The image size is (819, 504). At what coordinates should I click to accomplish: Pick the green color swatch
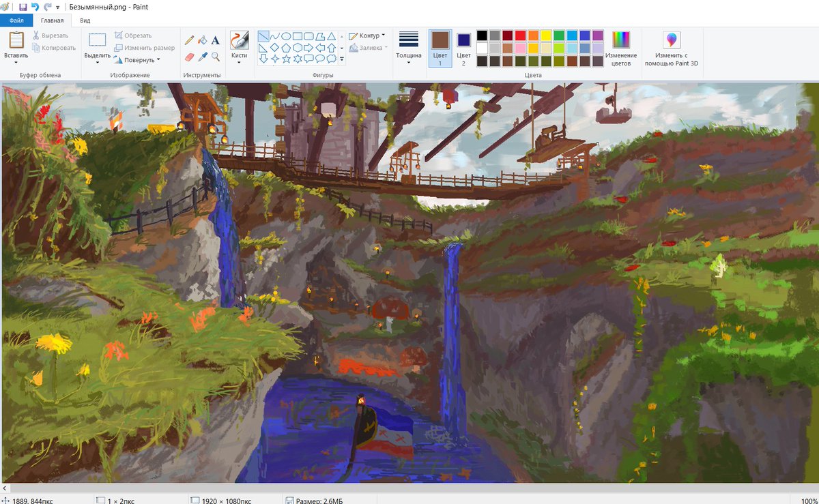pos(559,35)
